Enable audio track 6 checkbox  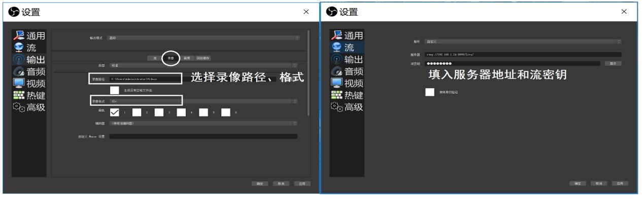click(x=226, y=112)
